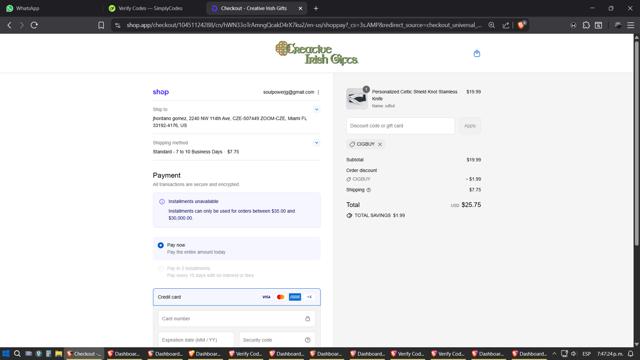
Task: Click the Security code help icon
Action: click(308, 340)
